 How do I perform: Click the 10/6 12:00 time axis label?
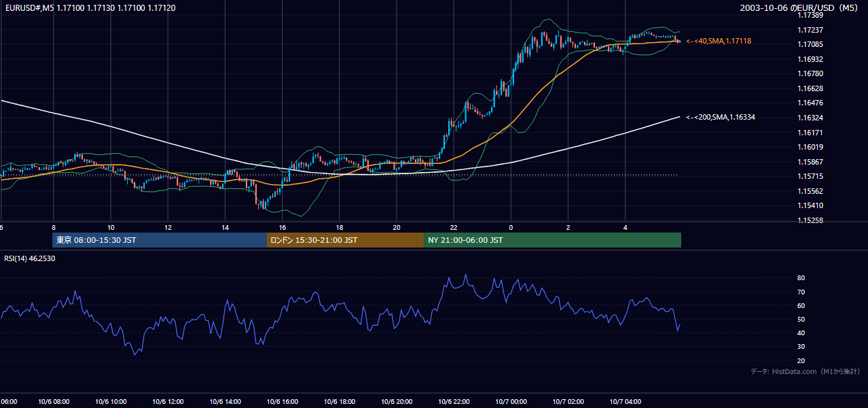(168, 402)
